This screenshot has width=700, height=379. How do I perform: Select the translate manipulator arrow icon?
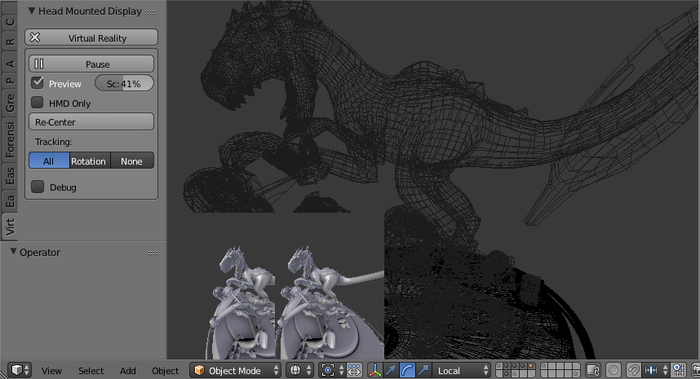point(391,370)
